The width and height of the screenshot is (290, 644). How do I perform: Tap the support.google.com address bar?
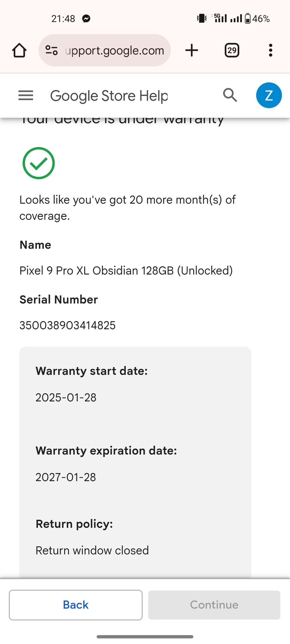tap(105, 50)
